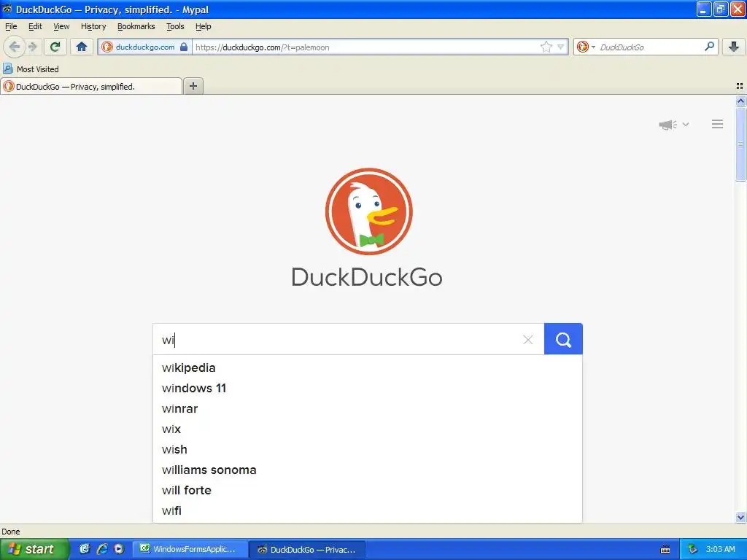
Task: Select the 'will forte' suggestion
Action: (x=368, y=491)
